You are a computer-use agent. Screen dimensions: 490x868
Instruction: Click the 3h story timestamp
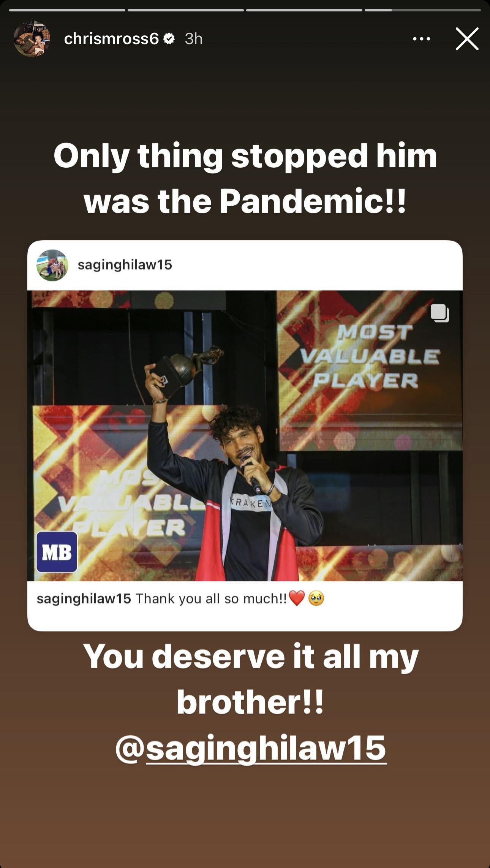click(x=194, y=38)
